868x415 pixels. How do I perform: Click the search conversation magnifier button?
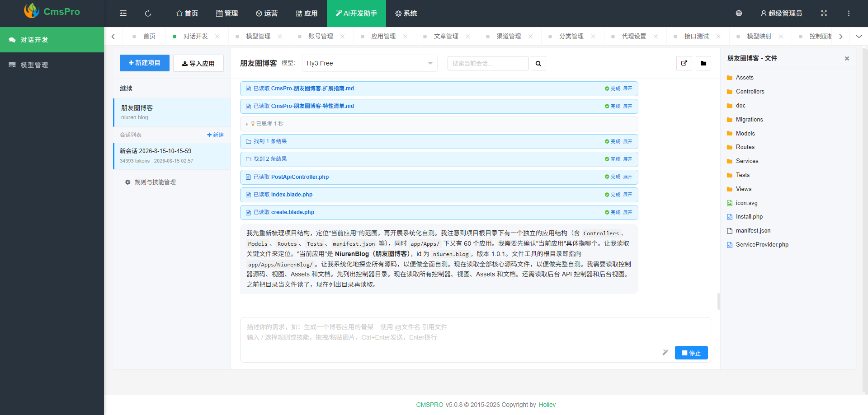coord(538,63)
